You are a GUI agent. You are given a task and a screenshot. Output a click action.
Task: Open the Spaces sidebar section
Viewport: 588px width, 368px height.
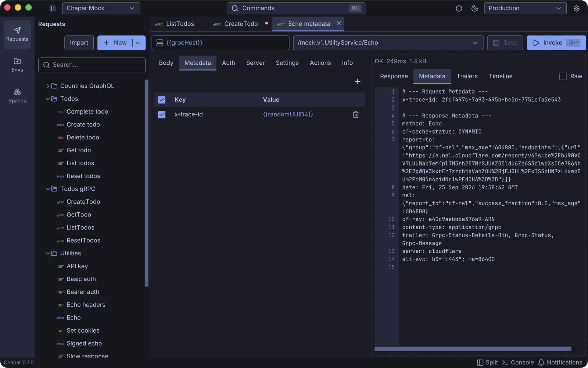pyautogui.click(x=17, y=96)
